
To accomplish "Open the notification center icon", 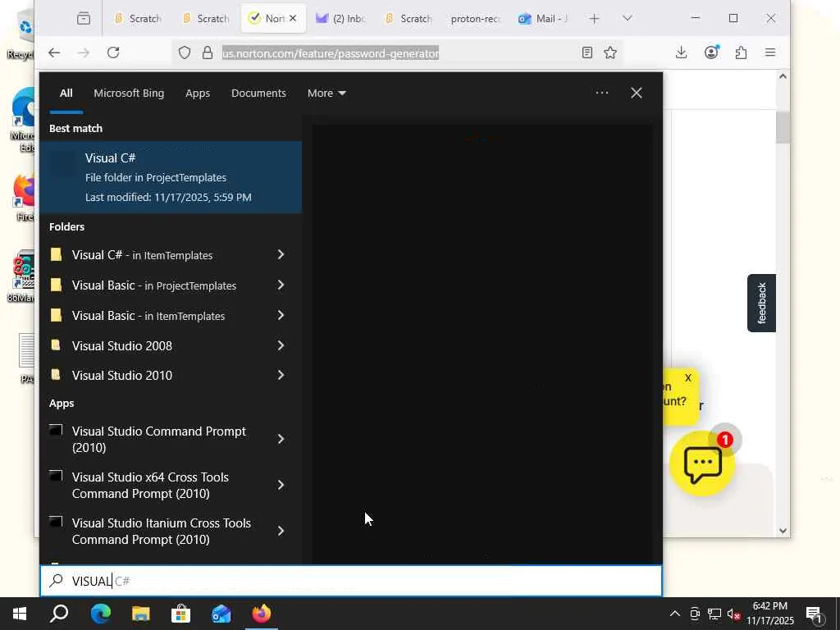I will [x=815, y=614].
